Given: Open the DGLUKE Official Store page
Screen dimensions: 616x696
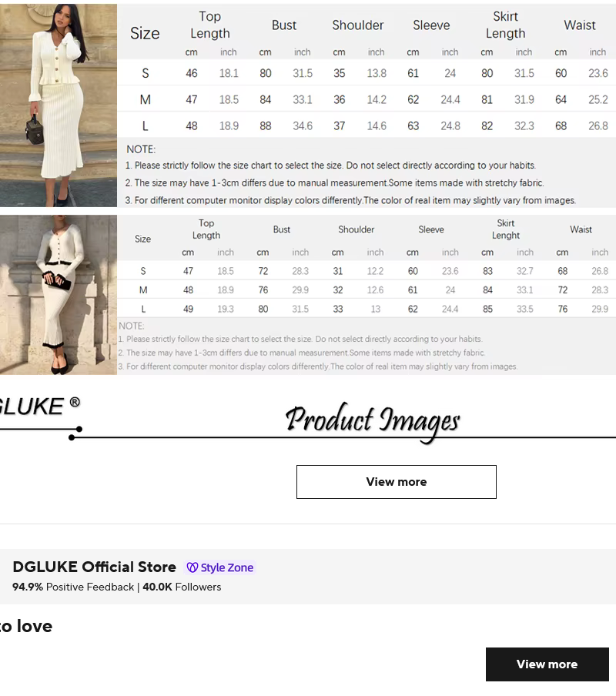Looking at the screenshot, I should click(94, 567).
